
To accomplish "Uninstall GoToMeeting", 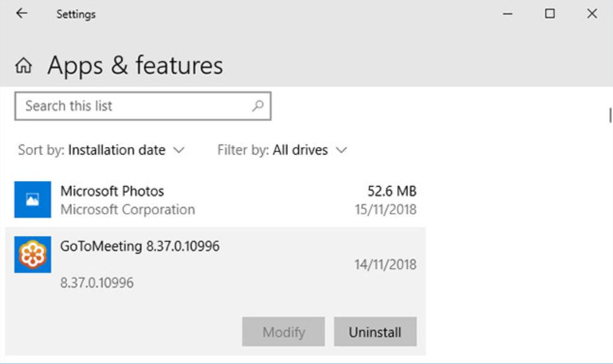I will (375, 332).
